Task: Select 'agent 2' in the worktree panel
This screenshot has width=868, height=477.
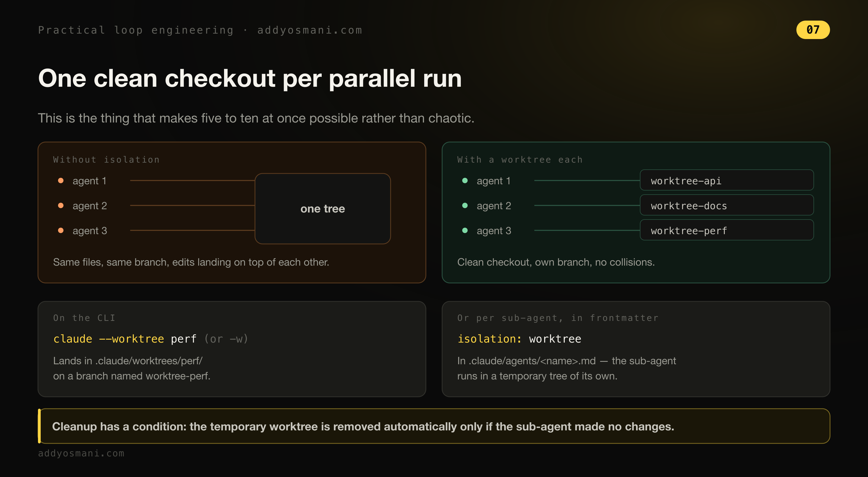Action: pyautogui.click(x=494, y=206)
